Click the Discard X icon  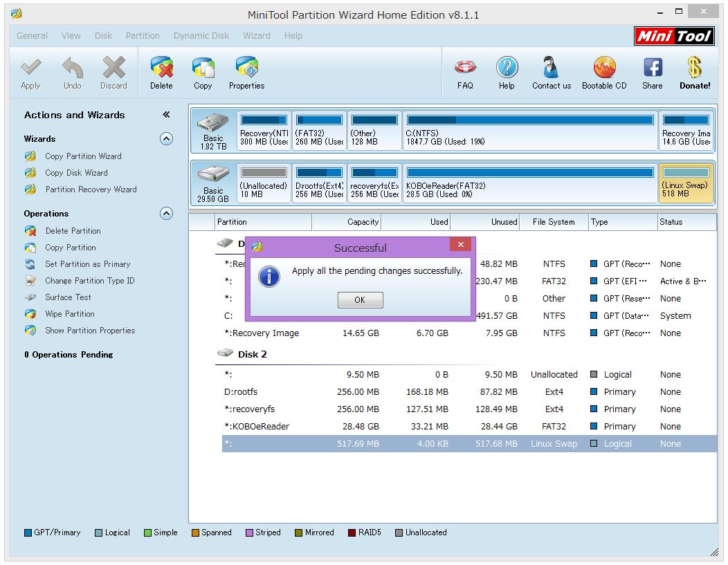113,68
